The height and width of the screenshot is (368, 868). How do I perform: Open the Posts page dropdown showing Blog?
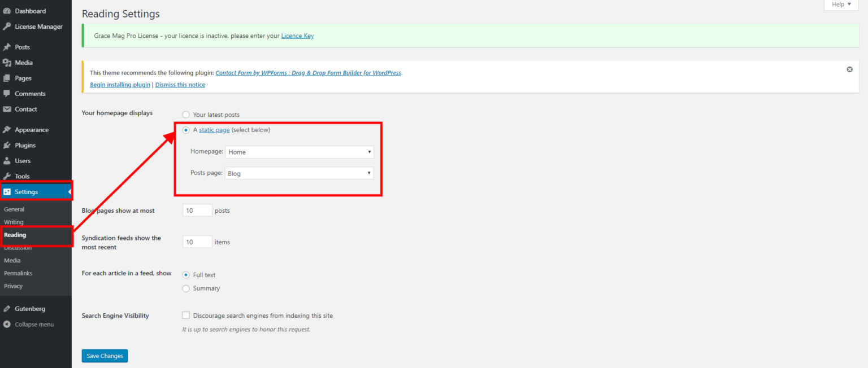pyautogui.click(x=299, y=173)
